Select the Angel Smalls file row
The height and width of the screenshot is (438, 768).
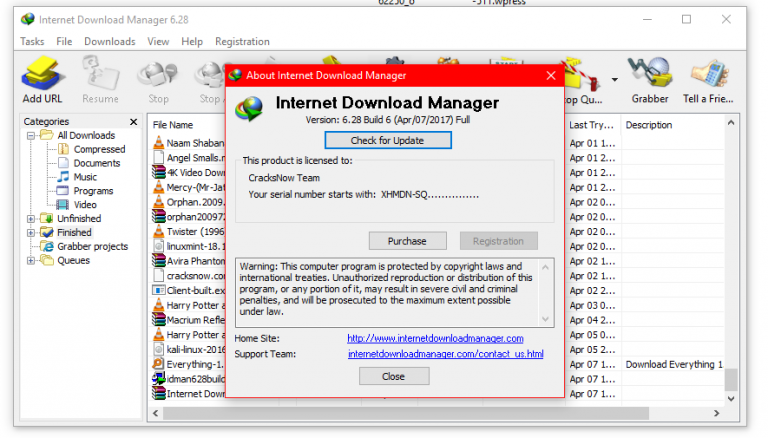(189, 158)
